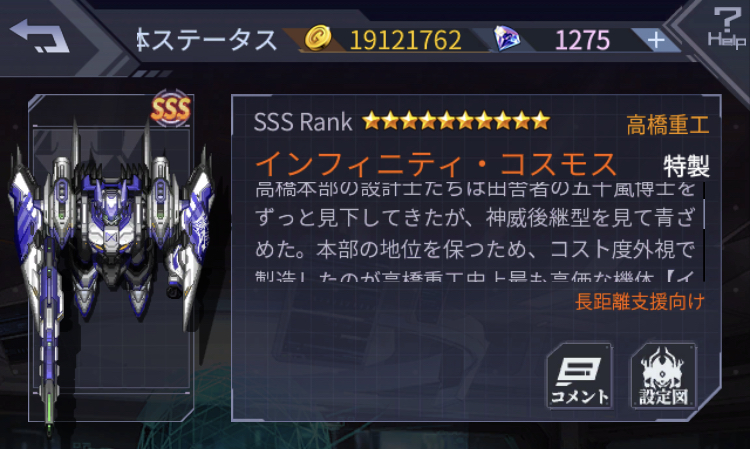The width and height of the screenshot is (750, 449).
Task: Tap the SSS rank badge on the mech
Action: click(171, 109)
